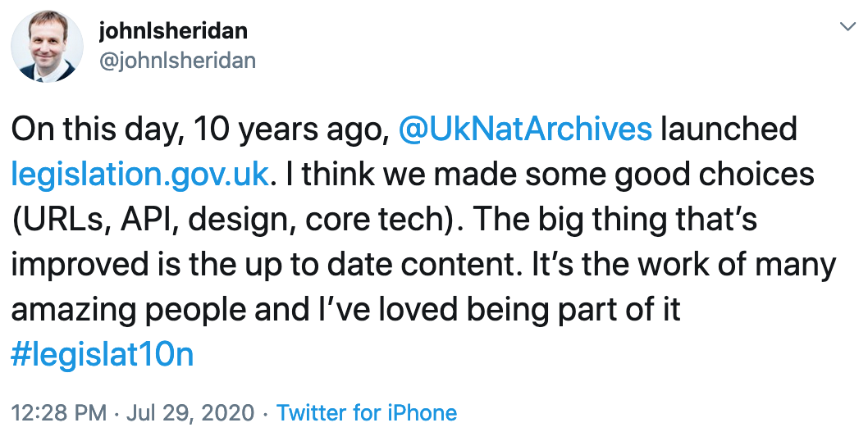Image resolution: width=868 pixels, height=441 pixels.
Task: Follow the legislation.gov.uk link
Action: (139, 175)
